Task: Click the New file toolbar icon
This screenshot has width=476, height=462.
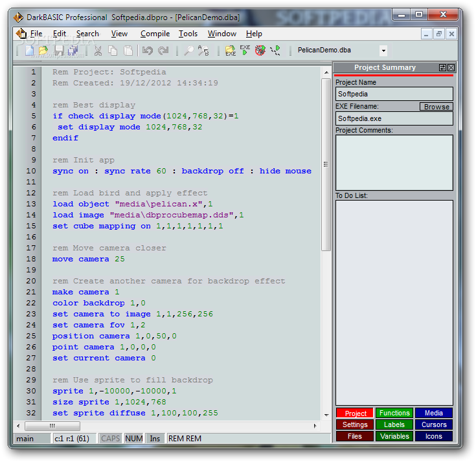Action: 29,50
